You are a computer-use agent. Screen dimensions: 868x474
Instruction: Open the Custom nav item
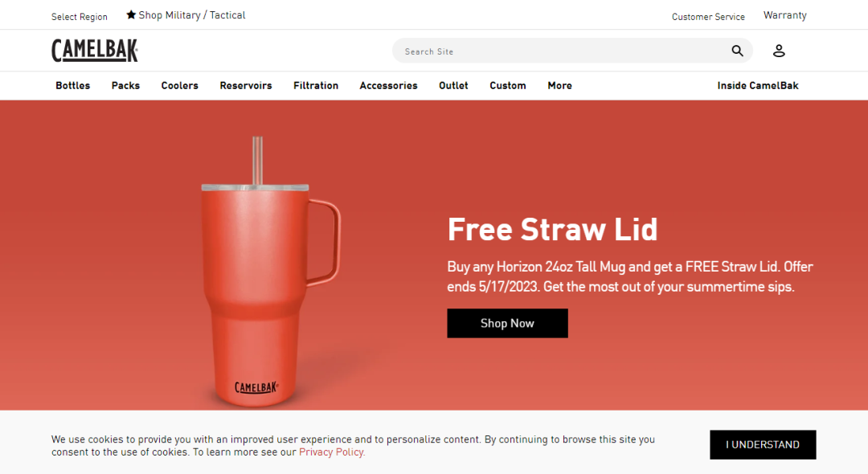point(508,86)
